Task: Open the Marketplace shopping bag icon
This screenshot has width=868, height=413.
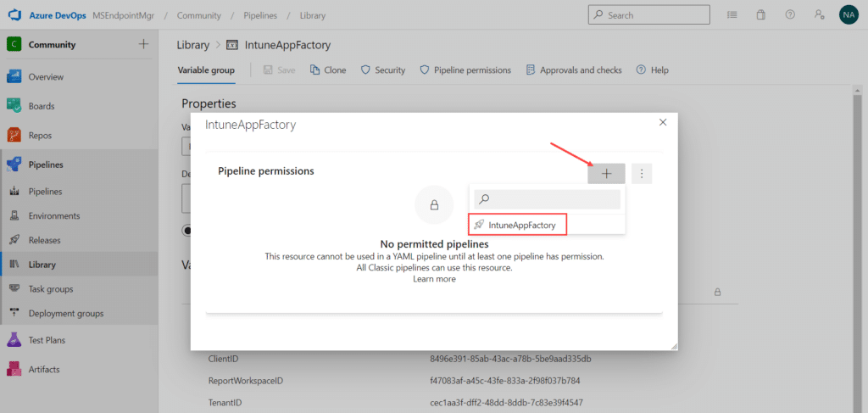Action: pyautogui.click(x=761, y=15)
